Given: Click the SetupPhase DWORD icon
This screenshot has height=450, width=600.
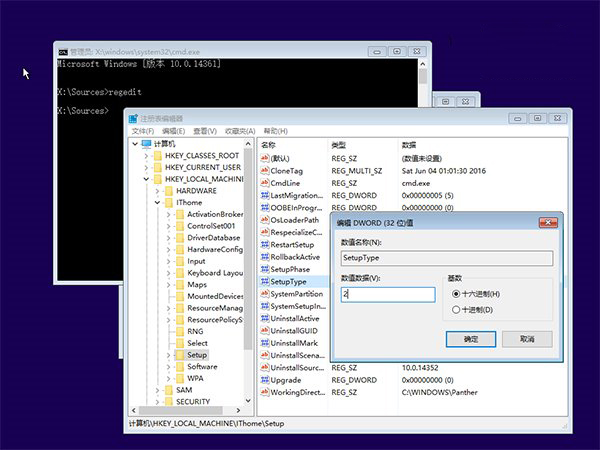Looking at the screenshot, I should coord(264,269).
